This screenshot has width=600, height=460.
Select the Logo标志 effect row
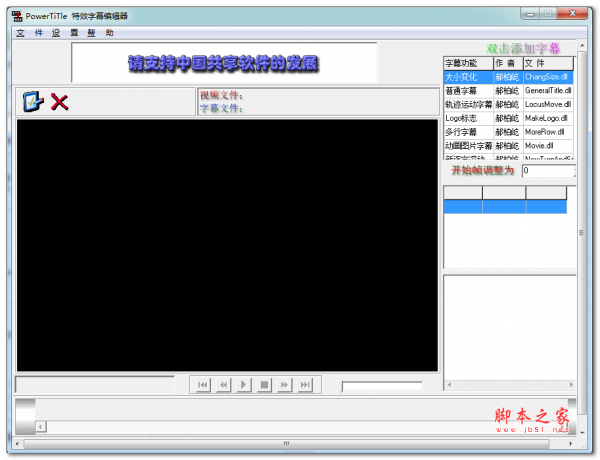509,118
